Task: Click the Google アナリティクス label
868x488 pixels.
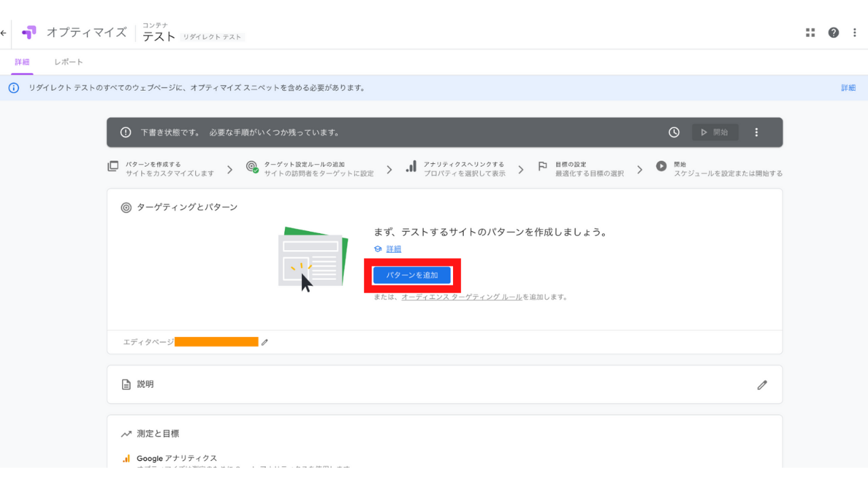Action: point(177,458)
